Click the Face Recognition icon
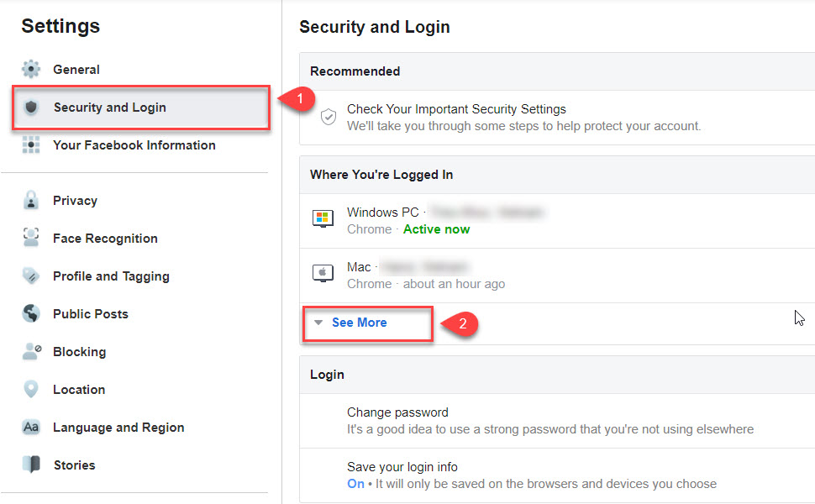815x504 pixels. pos(31,238)
